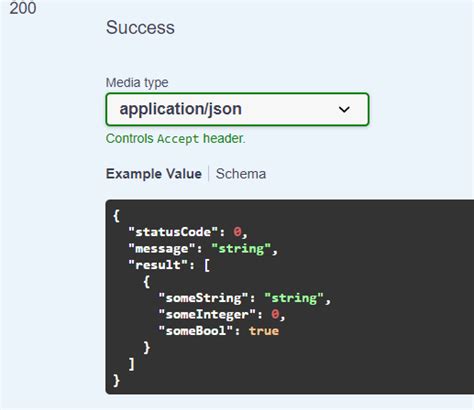Image resolution: width=474 pixels, height=410 pixels.
Task: Click the word Accept in the green note
Action: [178, 139]
